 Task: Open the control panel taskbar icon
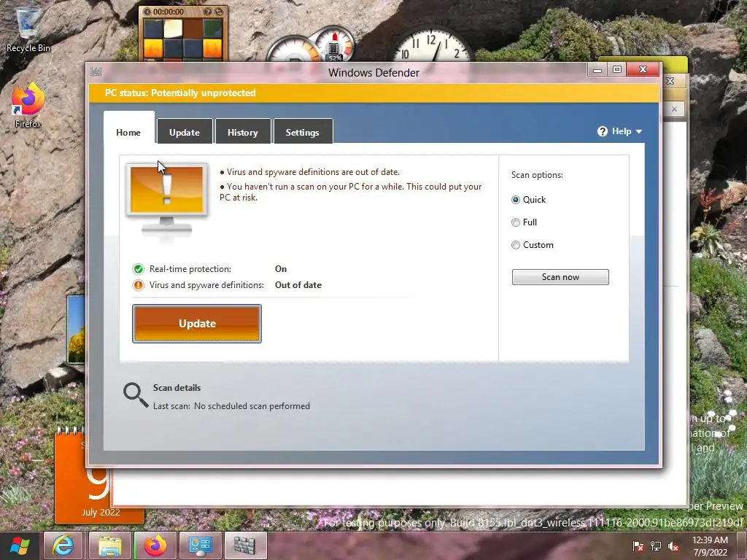tap(201, 545)
